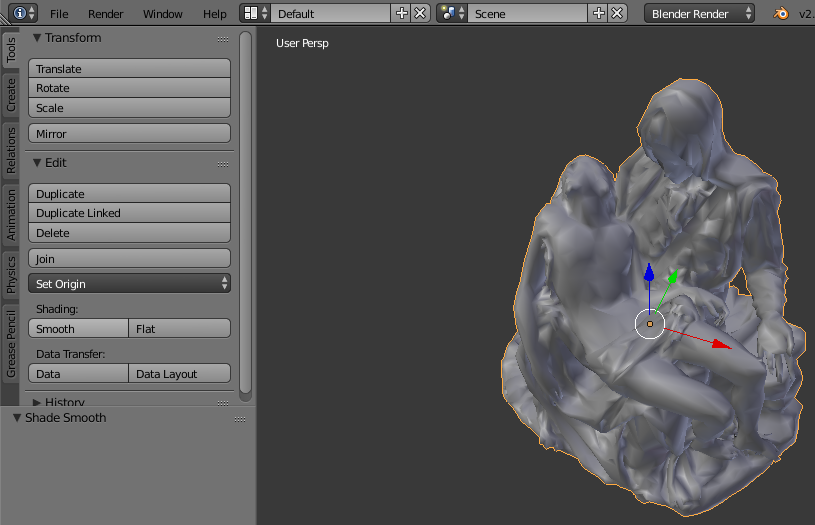
Task: Delete the Default screen layout
Action: point(420,13)
